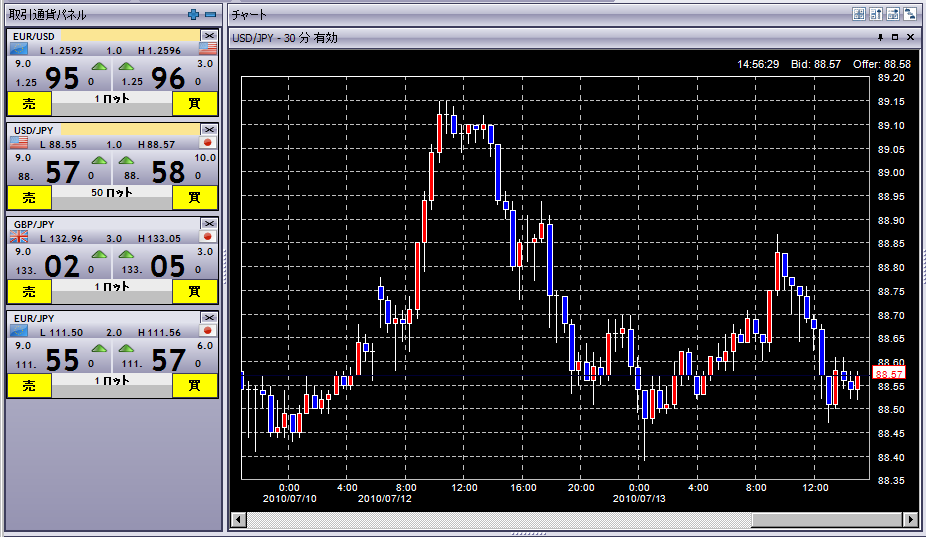926x537 pixels.
Task: Click the GBP/JPY tile's scissors icon
Action: (x=209, y=223)
